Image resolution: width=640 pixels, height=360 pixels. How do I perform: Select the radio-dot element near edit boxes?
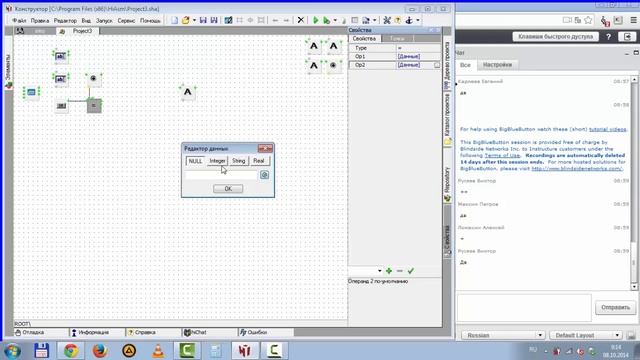(93, 78)
